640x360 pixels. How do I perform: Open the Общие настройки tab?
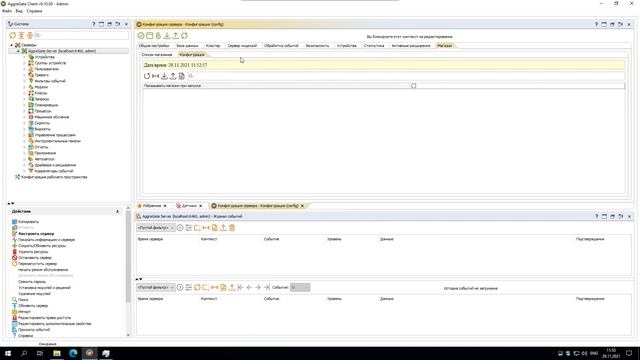coord(154,46)
